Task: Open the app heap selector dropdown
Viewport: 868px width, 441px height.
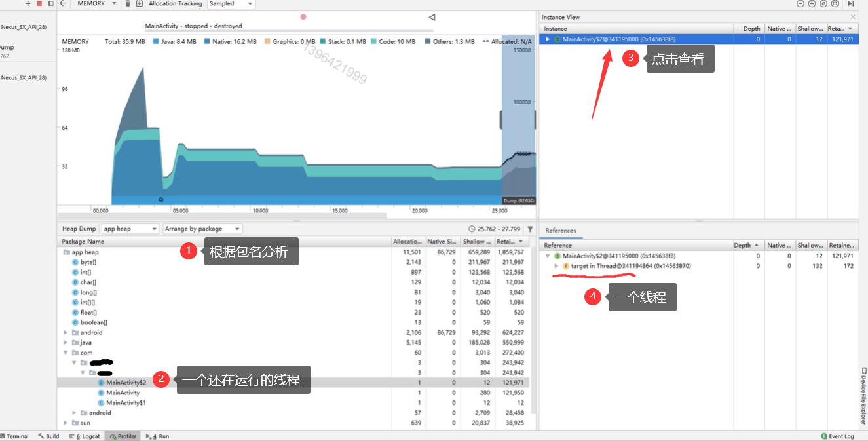Action: click(130, 229)
